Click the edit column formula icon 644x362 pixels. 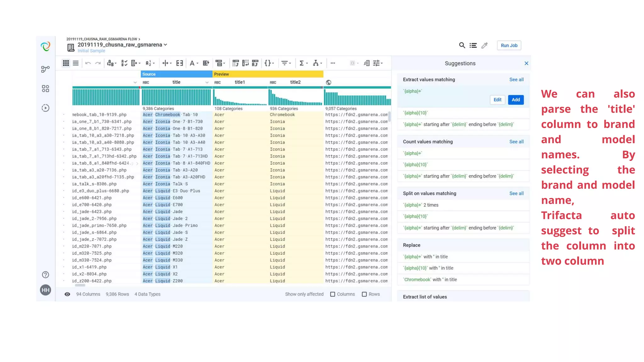point(206,63)
